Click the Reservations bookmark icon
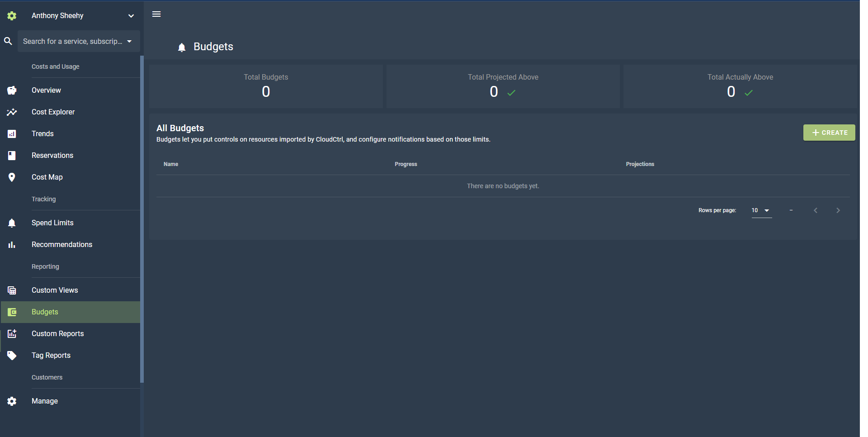Screen dimensions: 868x437 point(12,156)
